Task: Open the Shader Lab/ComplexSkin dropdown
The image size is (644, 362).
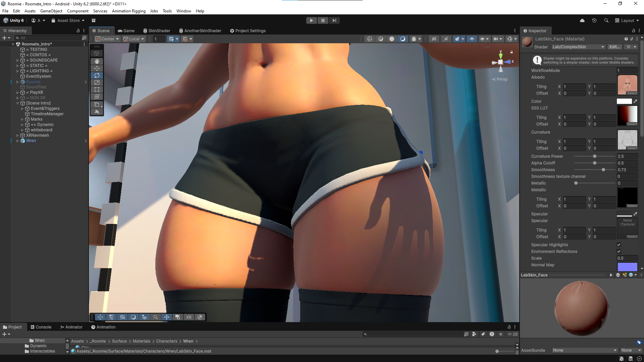Action: click(x=578, y=47)
